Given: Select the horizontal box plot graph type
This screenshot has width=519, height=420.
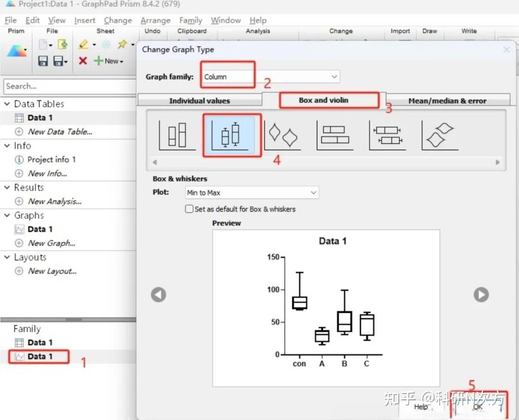Looking at the screenshot, I should (x=335, y=135).
